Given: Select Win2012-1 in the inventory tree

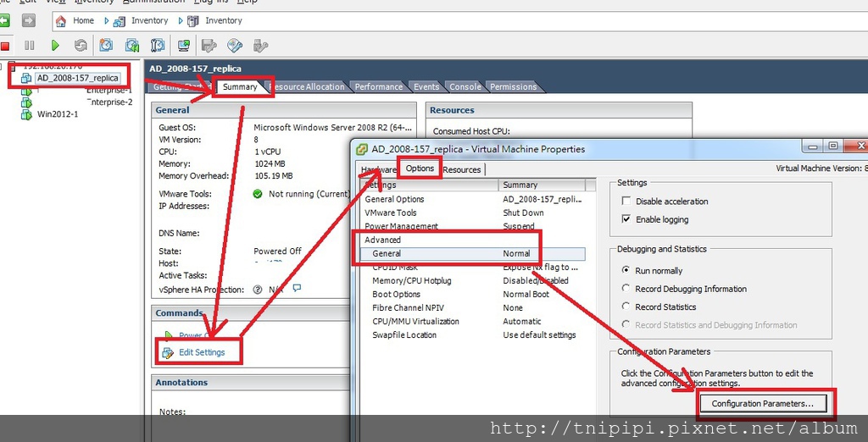Looking at the screenshot, I should [58, 115].
